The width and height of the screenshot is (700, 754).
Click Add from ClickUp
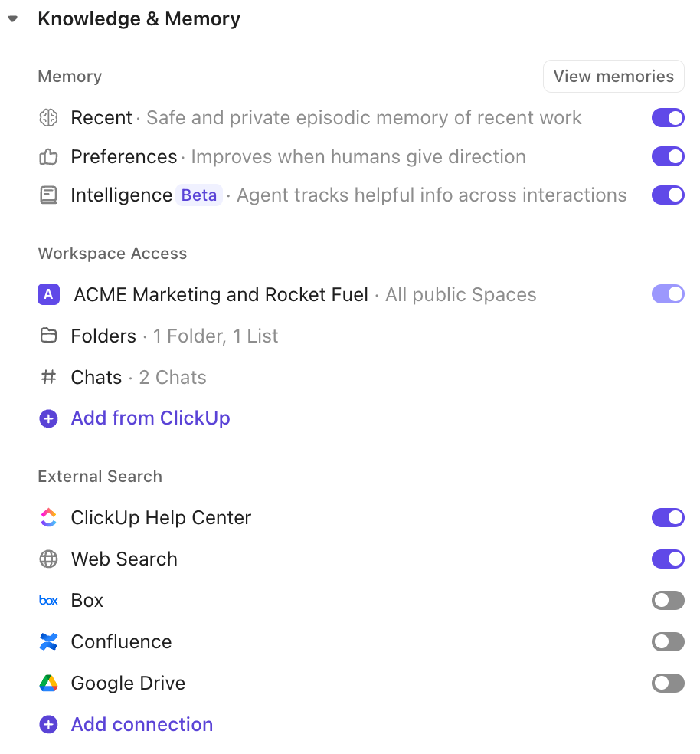(150, 418)
